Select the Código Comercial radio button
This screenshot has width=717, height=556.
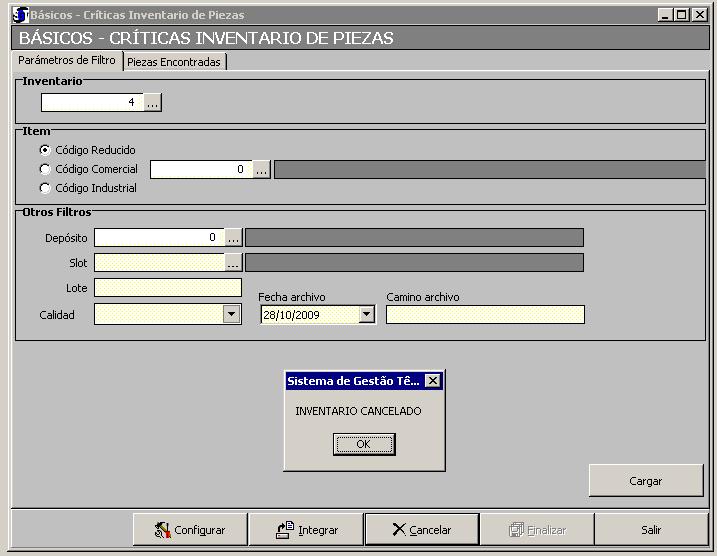click(44, 169)
